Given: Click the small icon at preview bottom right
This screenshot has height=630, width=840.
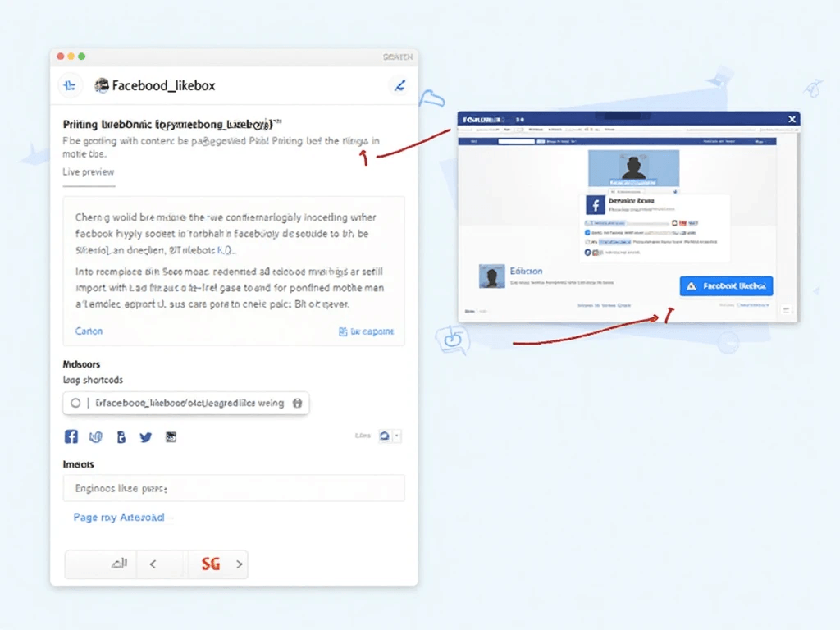Looking at the screenshot, I should tap(785, 309).
